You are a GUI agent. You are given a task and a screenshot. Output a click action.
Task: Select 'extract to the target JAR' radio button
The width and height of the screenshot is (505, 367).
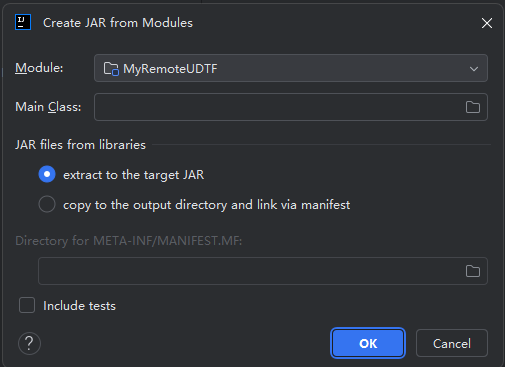coord(47,174)
